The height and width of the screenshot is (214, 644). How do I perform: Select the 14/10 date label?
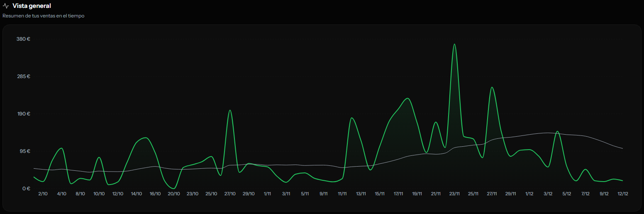coord(137,194)
